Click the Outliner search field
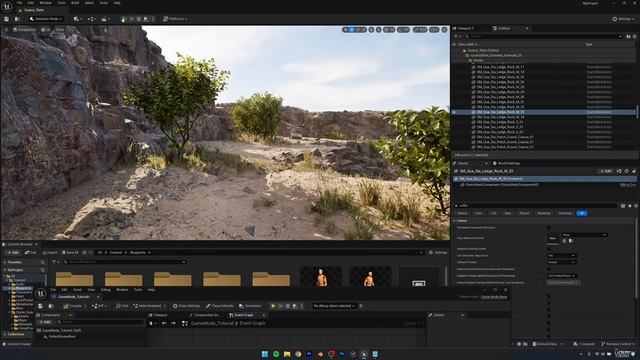 543,36
